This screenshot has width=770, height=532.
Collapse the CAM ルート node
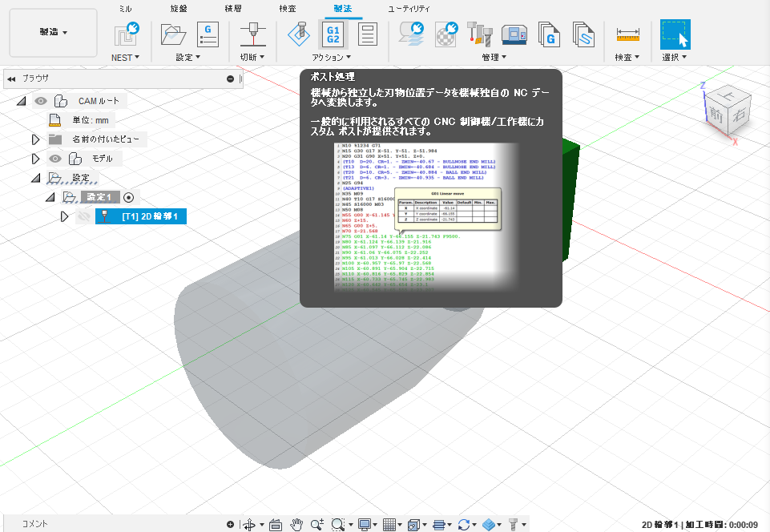click(21, 101)
